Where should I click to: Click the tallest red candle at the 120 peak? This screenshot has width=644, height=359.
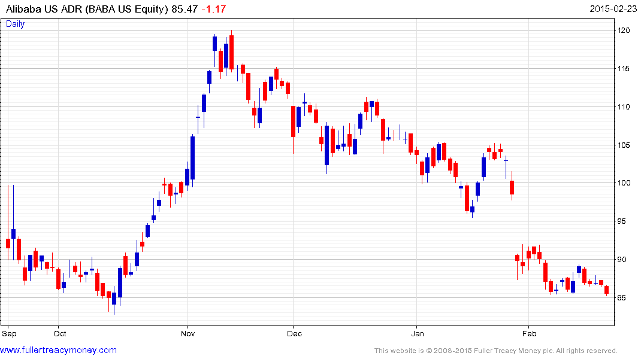232,52
